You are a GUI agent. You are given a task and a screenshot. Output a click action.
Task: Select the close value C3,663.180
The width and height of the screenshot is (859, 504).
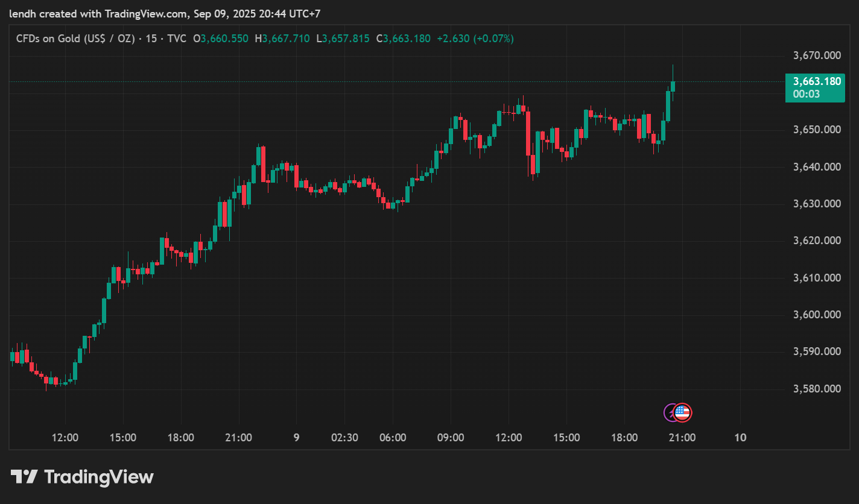click(404, 39)
